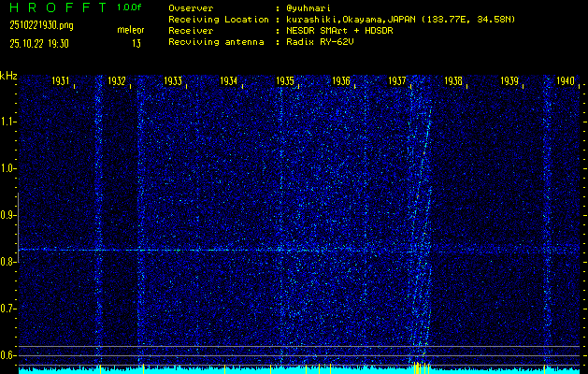Click the meteor count value 13
This screenshot has width=588, height=374.
[136, 44]
